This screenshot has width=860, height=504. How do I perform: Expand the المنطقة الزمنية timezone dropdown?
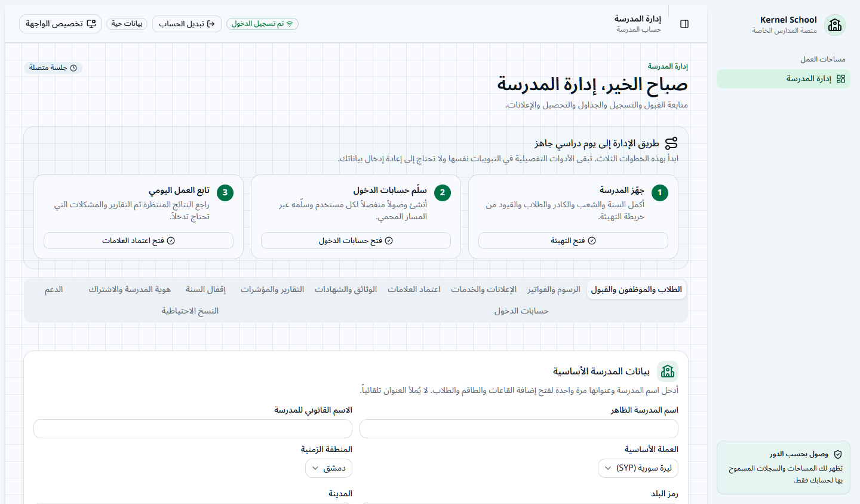(x=329, y=468)
